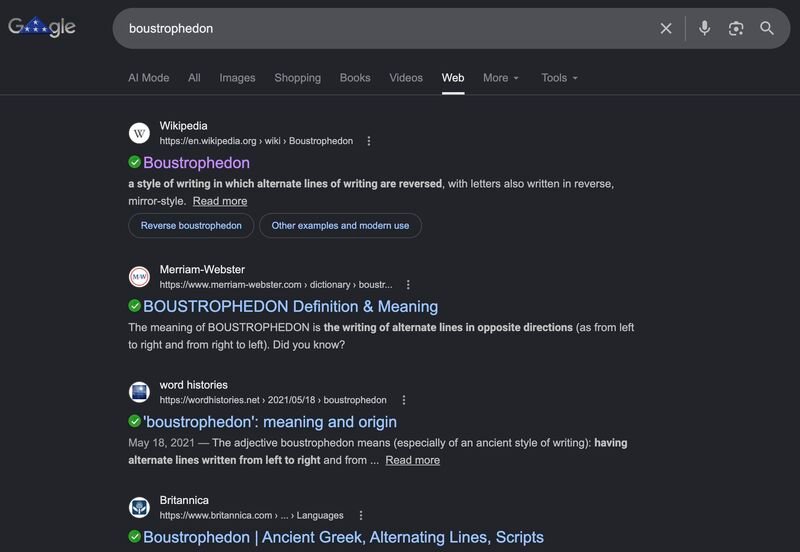Open the Boustrophedon Wikipedia result link
The height and width of the screenshot is (552, 800).
point(196,163)
